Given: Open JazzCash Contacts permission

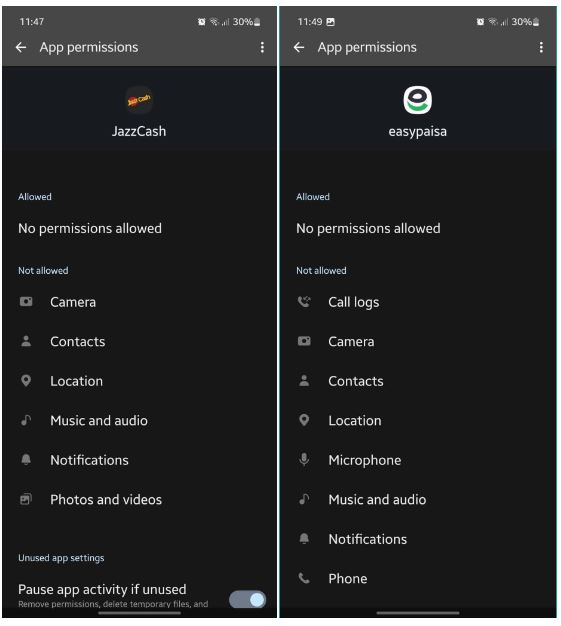Looking at the screenshot, I should 139,341.
